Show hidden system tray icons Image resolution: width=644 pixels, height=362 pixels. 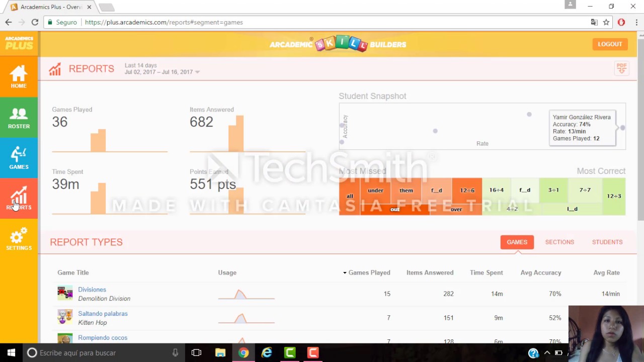click(x=547, y=353)
